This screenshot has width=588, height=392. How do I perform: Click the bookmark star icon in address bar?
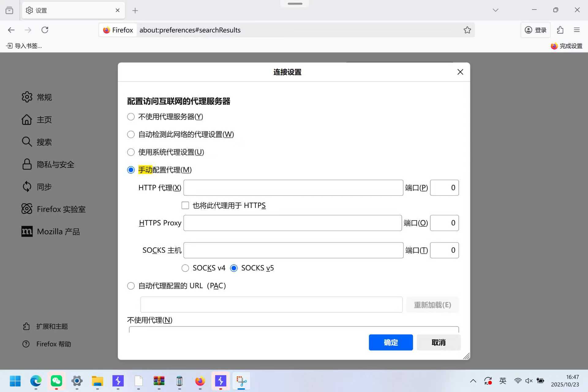tap(467, 30)
